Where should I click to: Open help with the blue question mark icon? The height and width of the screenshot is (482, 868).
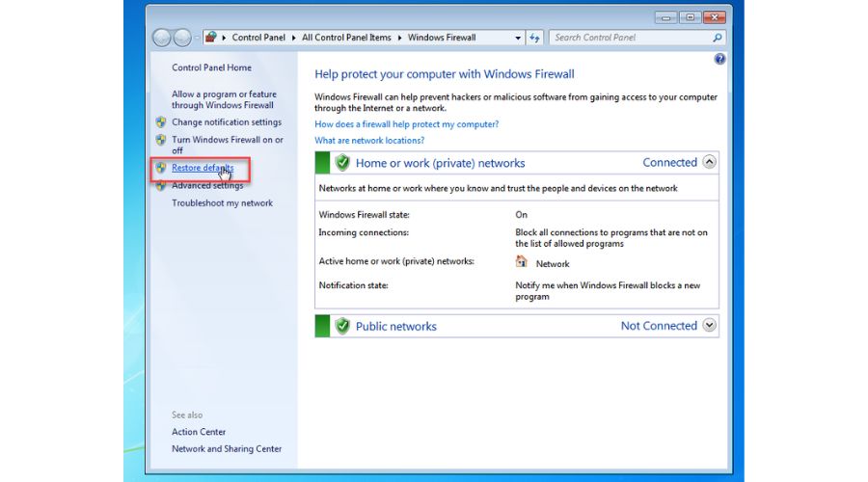(x=719, y=59)
